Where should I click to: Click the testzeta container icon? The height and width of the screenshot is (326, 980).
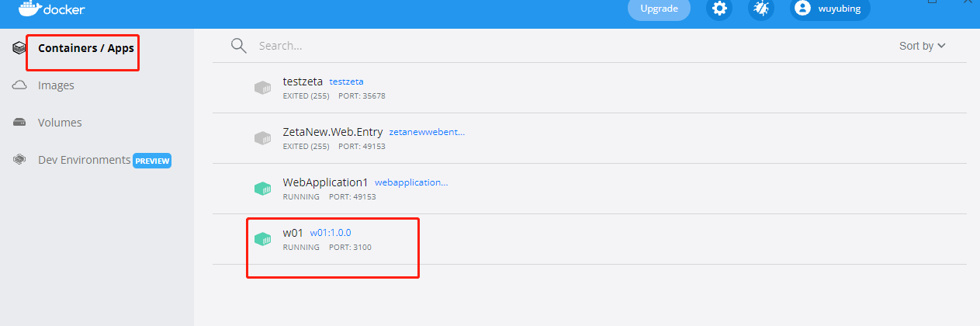click(263, 88)
